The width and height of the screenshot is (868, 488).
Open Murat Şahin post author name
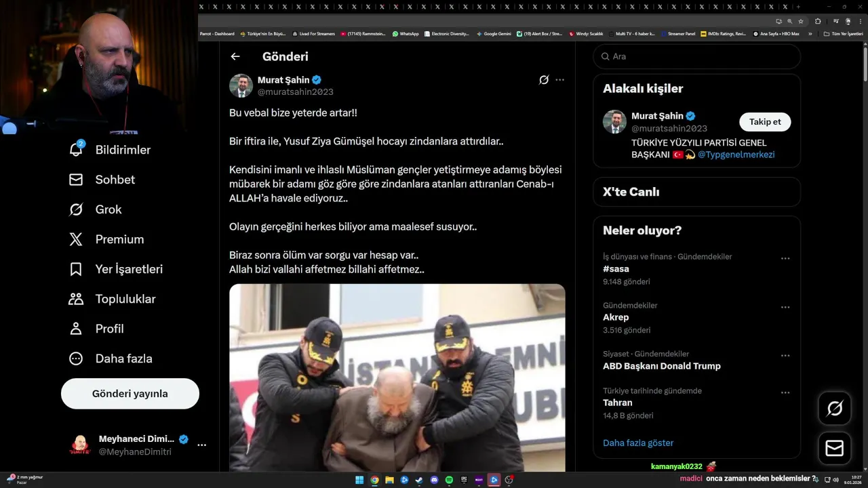283,79
